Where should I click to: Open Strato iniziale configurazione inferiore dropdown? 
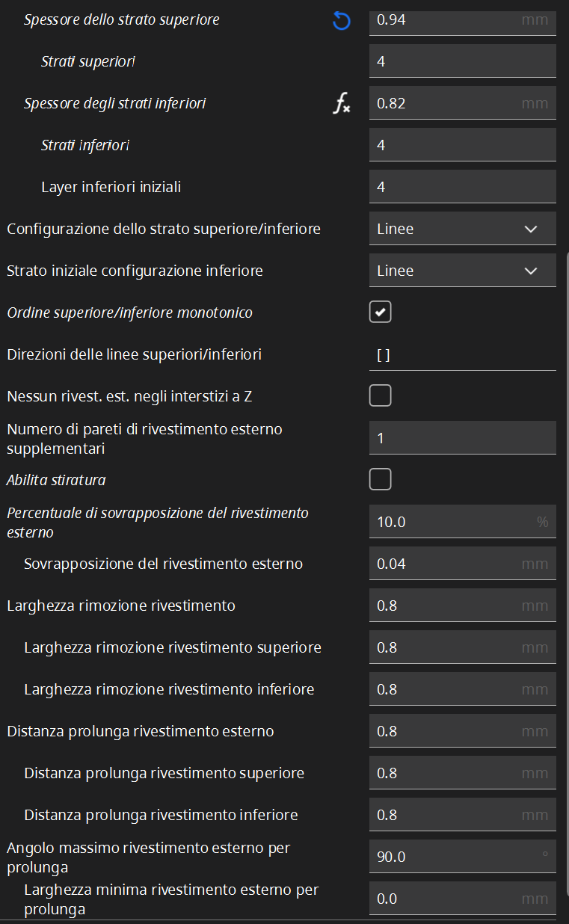(x=462, y=271)
